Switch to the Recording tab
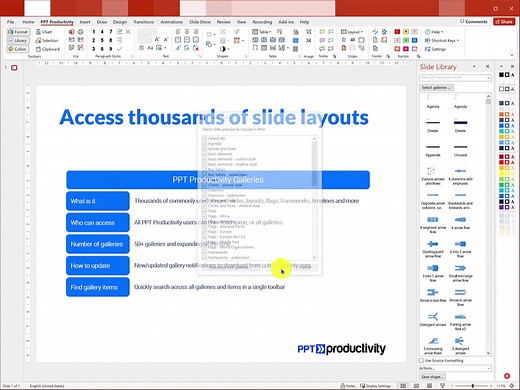Image resolution: width=520 pixels, height=390 pixels. coord(262,22)
